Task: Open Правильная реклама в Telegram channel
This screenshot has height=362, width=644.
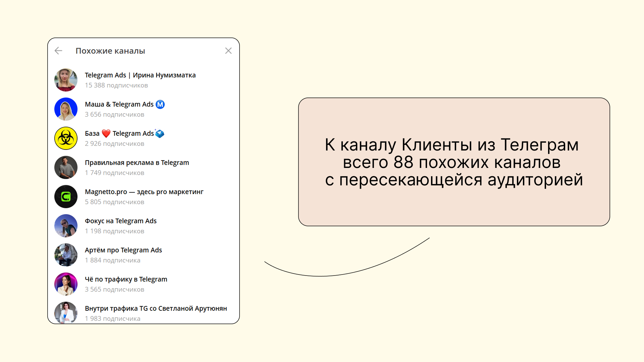Action: pos(137,163)
